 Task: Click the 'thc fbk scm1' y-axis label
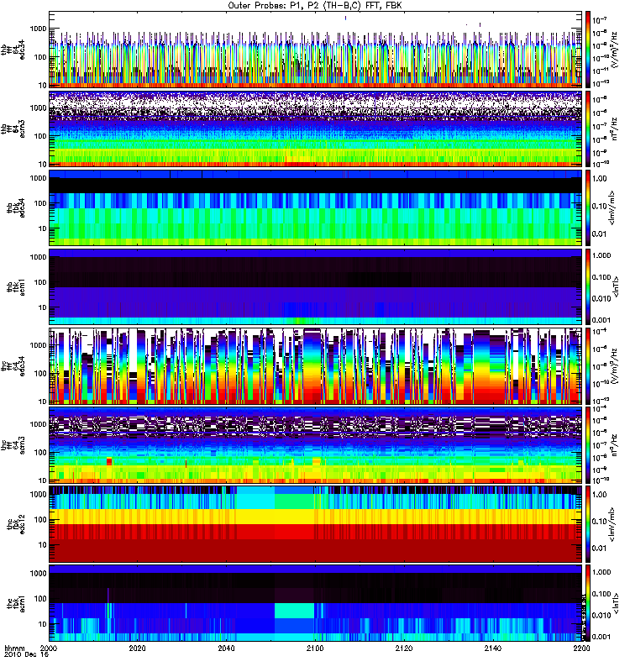16,603
